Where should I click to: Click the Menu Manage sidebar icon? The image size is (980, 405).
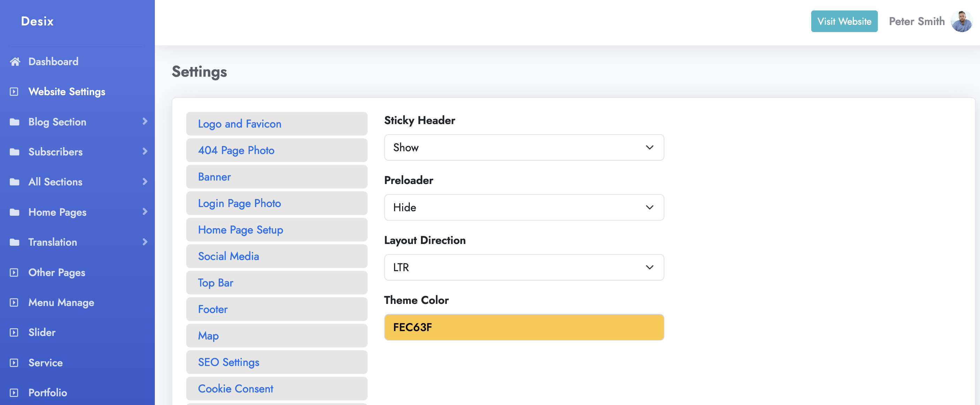pyautogui.click(x=14, y=303)
